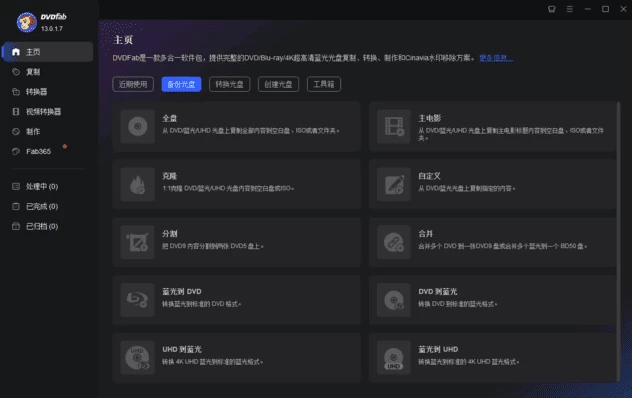
Task: Click the orange notification dot by Fab365
Action: tap(64, 146)
